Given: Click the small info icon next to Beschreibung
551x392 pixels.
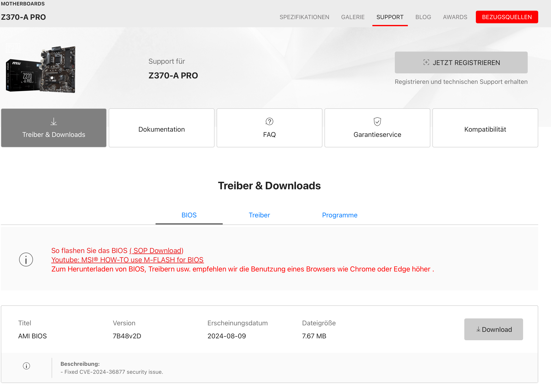Looking at the screenshot, I should (x=26, y=366).
